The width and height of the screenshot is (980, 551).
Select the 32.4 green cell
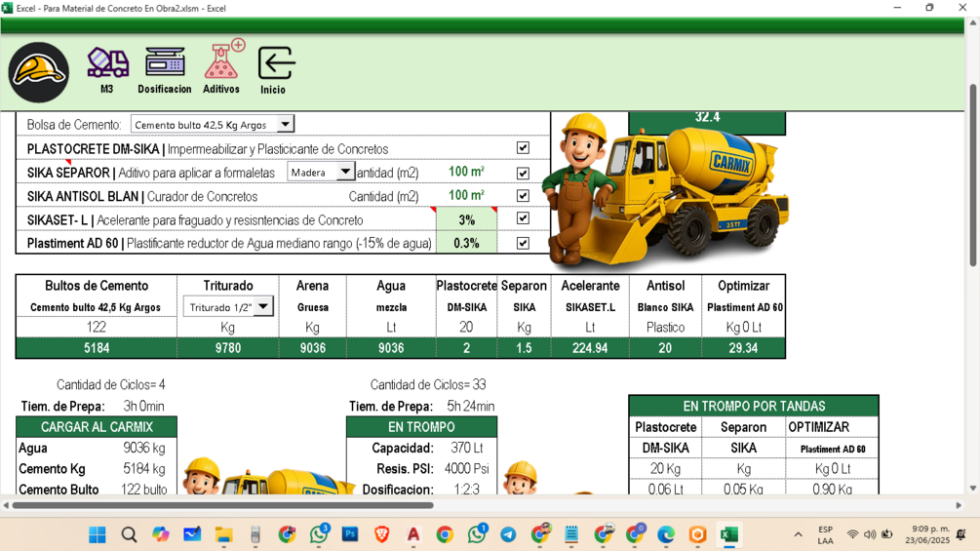707,123
